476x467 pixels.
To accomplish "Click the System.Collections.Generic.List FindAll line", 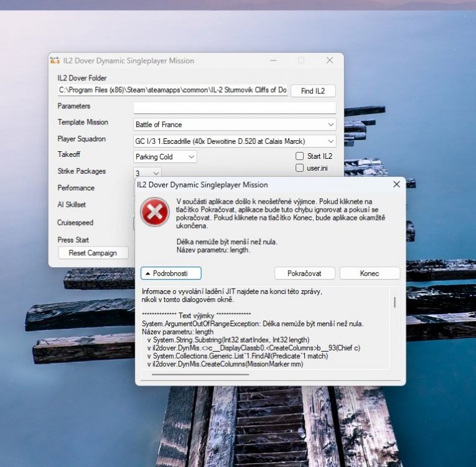I will pos(238,356).
